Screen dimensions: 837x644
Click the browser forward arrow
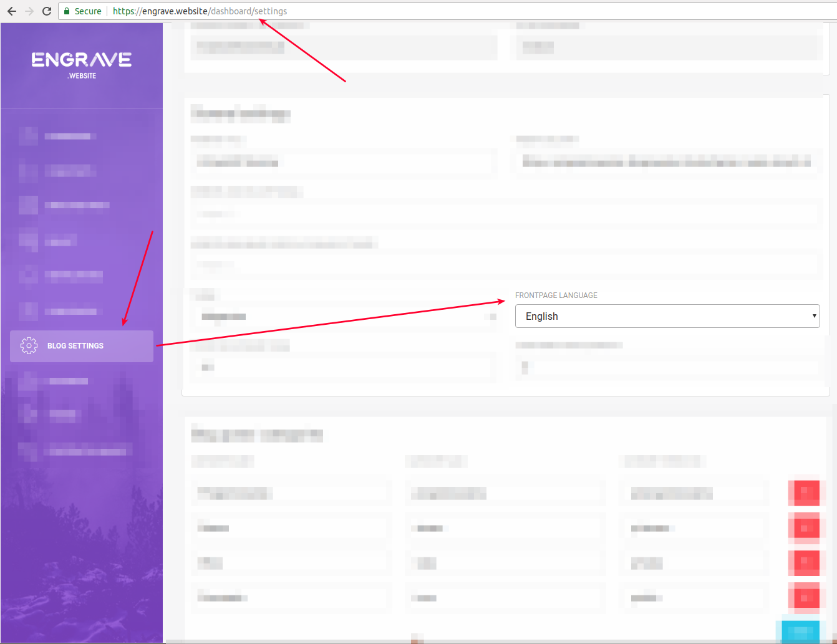click(x=29, y=11)
